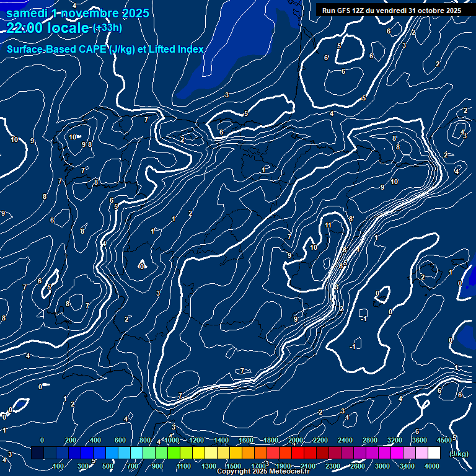
Task: Click the '2200' legend value
Action: pyautogui.click(x=320, y=440)
